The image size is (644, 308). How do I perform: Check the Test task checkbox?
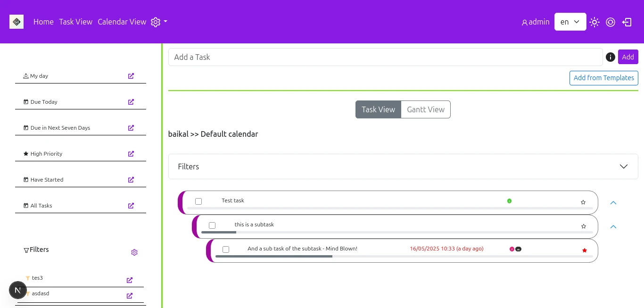click(x=198, y=201)
